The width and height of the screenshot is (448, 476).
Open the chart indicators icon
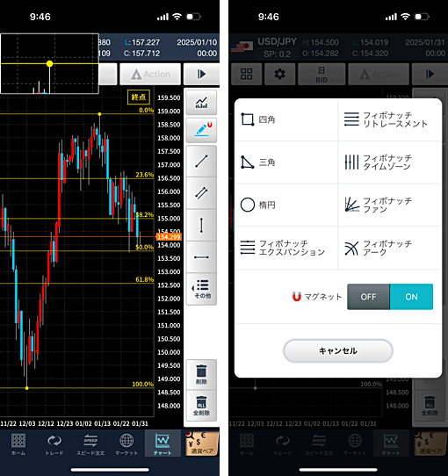pyautogui.click(x=201, y=102)
